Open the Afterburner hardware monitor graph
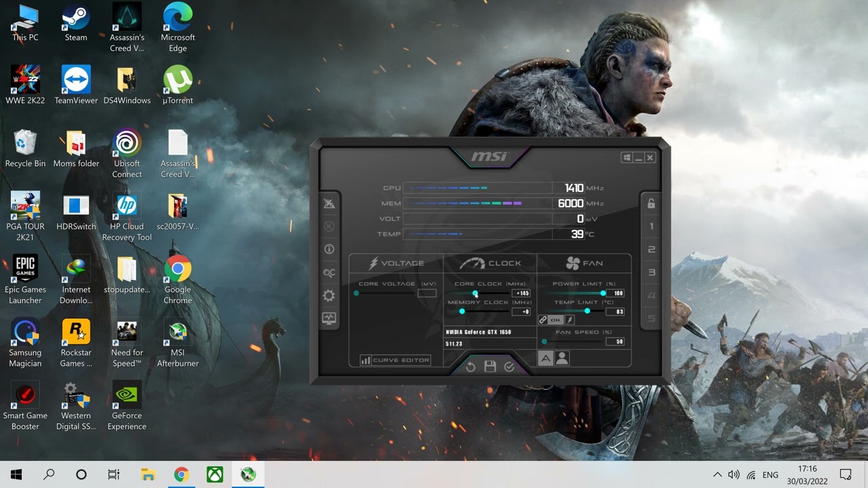The image size is (868, 488). [x=329, y=319]
